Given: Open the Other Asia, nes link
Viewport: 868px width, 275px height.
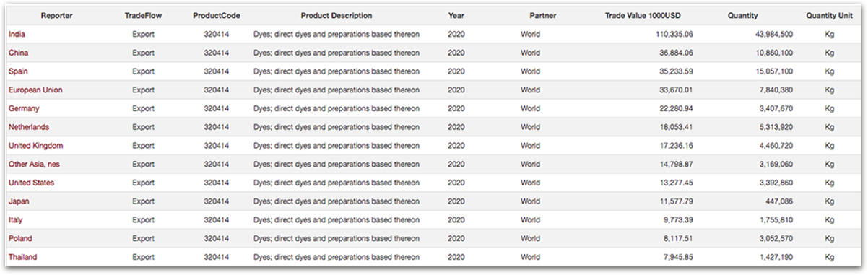Looking at the screenshot, I should (34, 165).
